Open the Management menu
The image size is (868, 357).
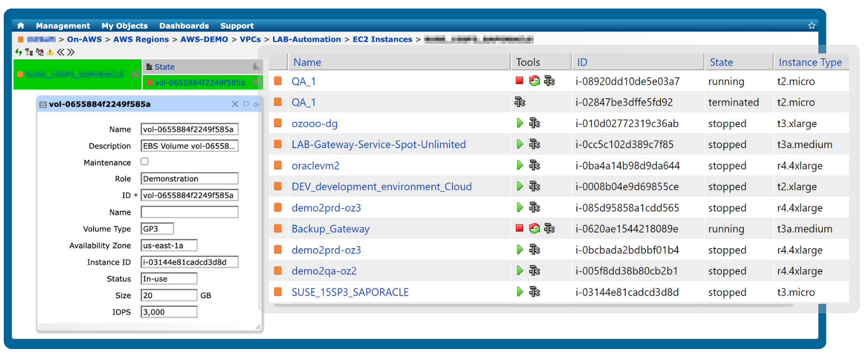(63, 26)
